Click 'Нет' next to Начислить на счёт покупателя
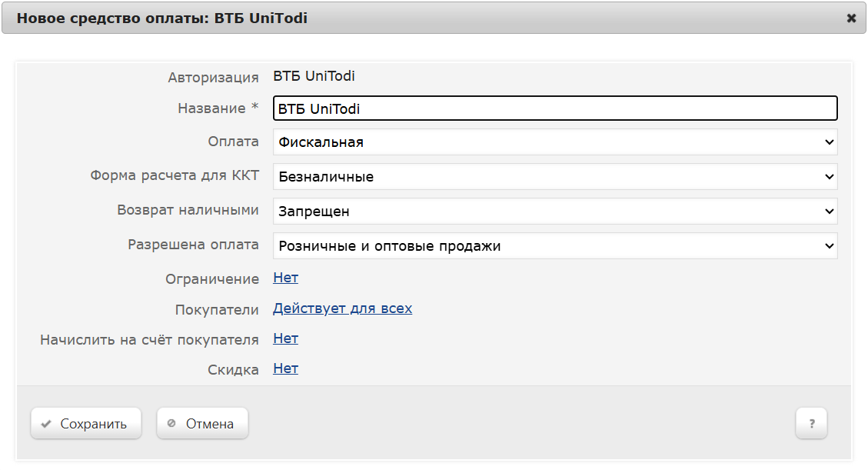This screenshot has height=470, width=868. pyautogui.click(x=285, y=338)
